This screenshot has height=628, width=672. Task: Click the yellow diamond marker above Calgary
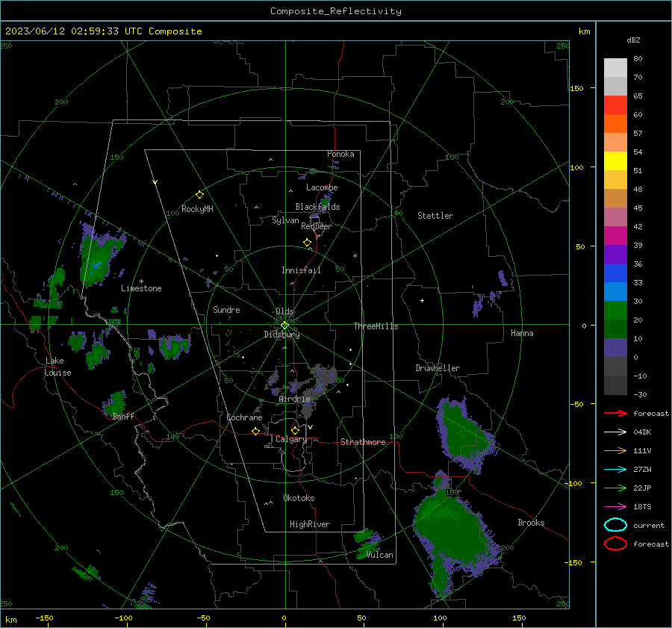tap(295, 430)
